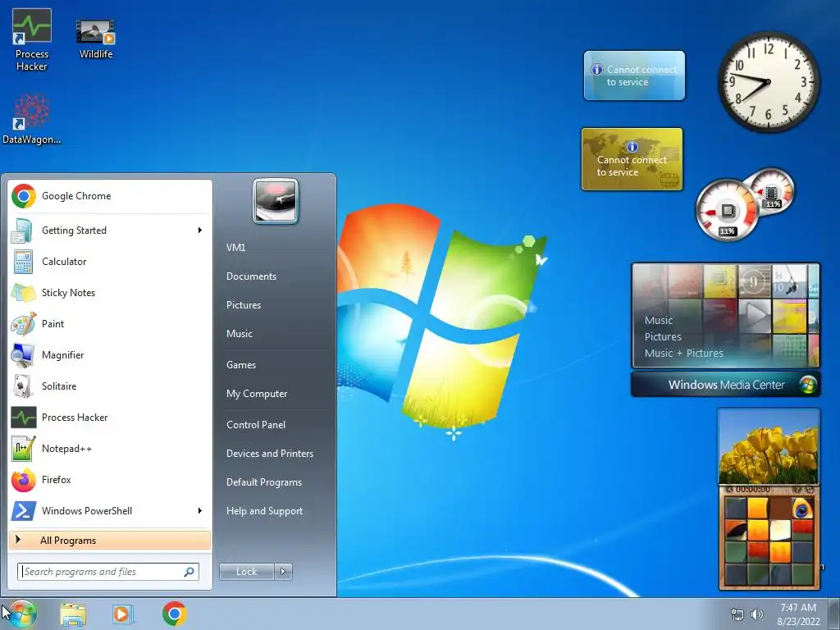Viewport: 840px width, 630px height.
Task: Expand Getting Started submenu arrow
Action: point(200,231)
